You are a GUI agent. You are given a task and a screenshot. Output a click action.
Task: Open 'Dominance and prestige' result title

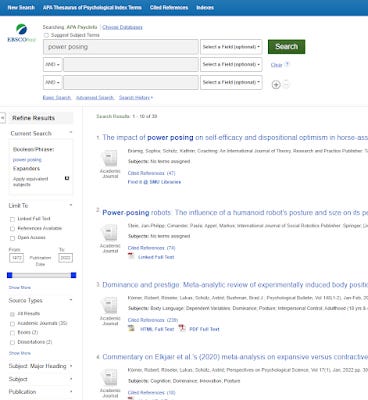point(235,285)
